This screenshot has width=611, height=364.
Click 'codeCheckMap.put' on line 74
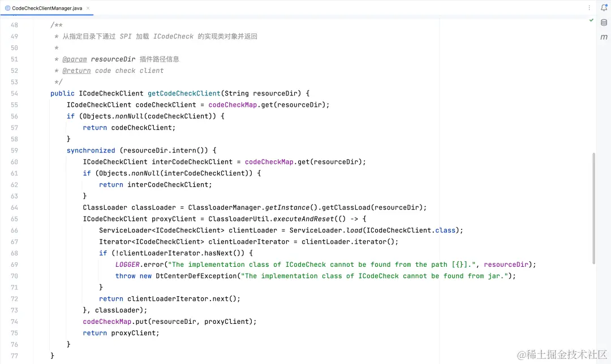[x=115, y=322]
